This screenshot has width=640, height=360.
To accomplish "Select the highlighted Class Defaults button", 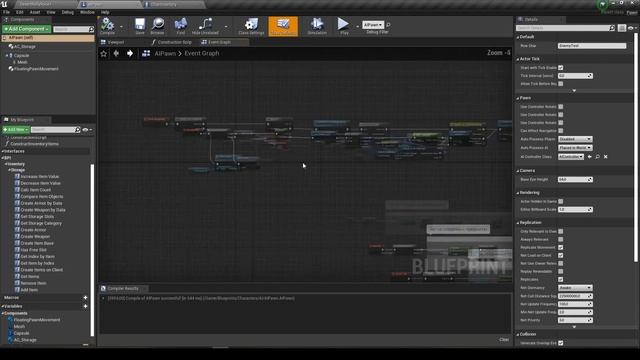I will (x=283, y=26).
